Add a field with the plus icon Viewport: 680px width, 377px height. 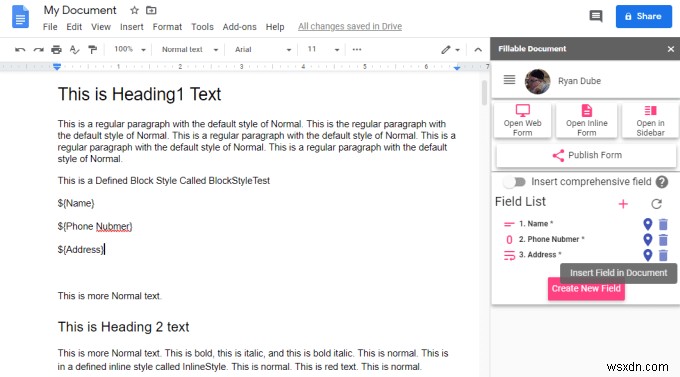coord(623,204)
